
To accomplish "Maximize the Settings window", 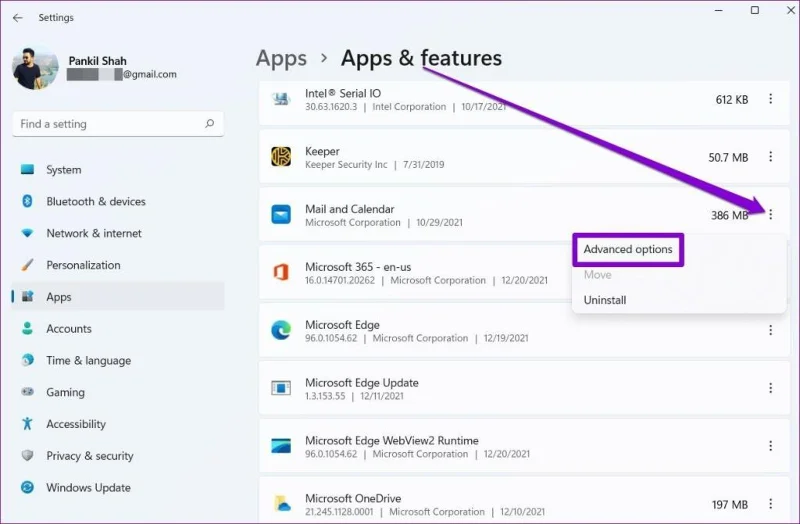I will click(x=755, y=10).
